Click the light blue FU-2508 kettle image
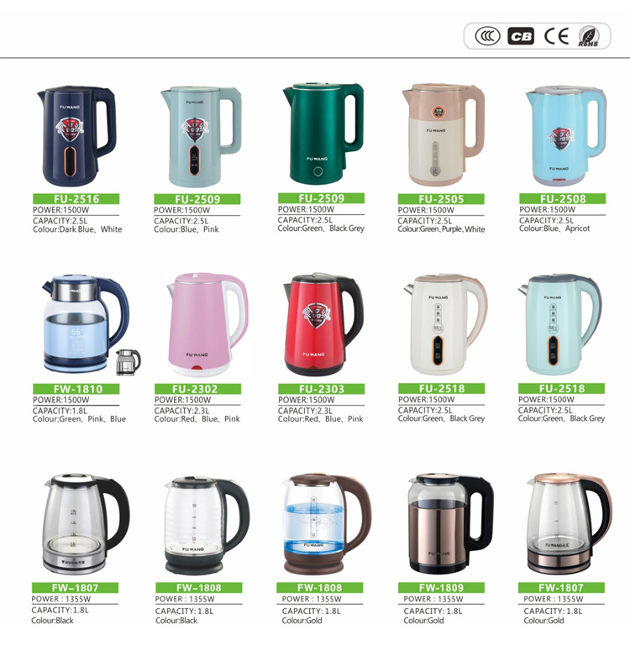630x672 pixels. pyautogui.click(x=565, y=136)
